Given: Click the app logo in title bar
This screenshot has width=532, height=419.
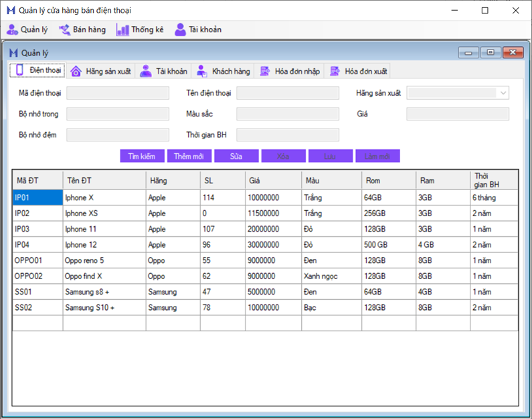Looking at the screenshot, I should coord(11,10).
